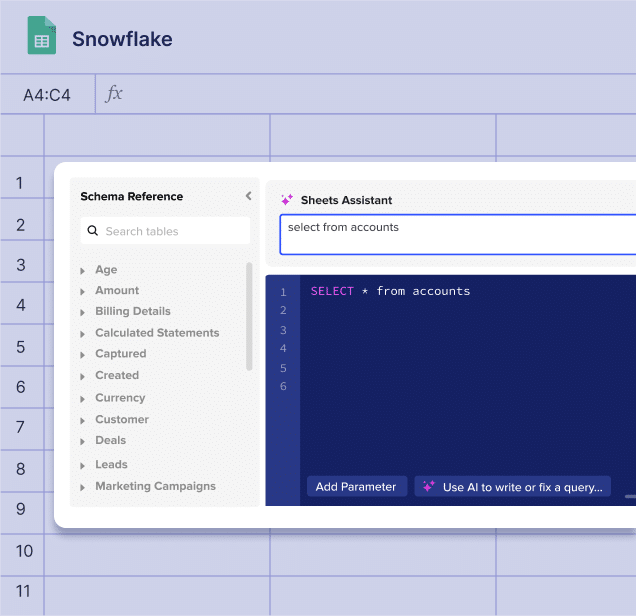Focus the Search tables field

[x=165, y=231]
